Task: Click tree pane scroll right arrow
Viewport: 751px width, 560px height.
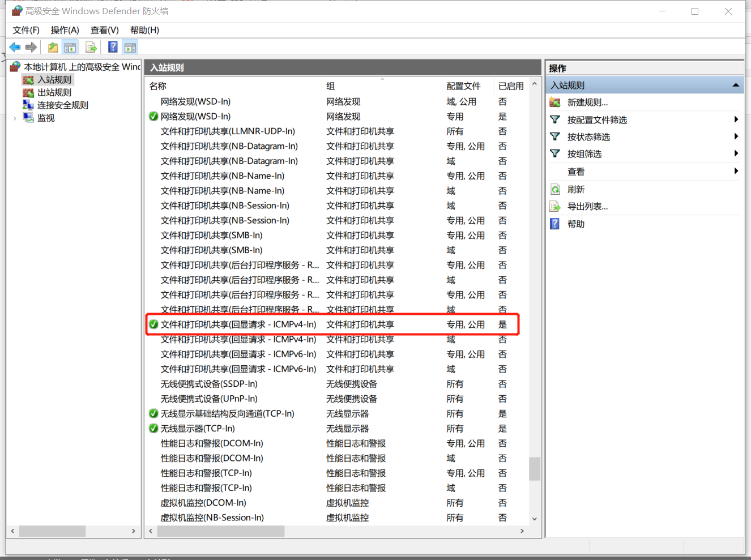Action: point(134,531)
